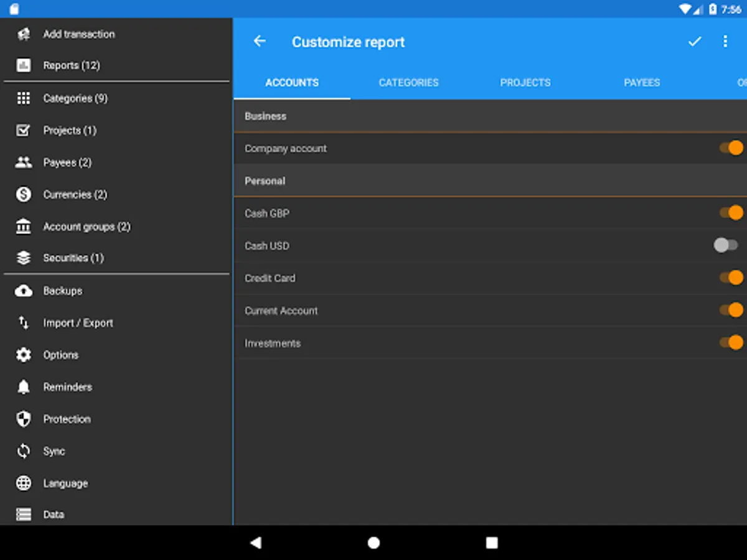Click the Reminders label
This screenshot has width=747, height=560.
point(68,387)
